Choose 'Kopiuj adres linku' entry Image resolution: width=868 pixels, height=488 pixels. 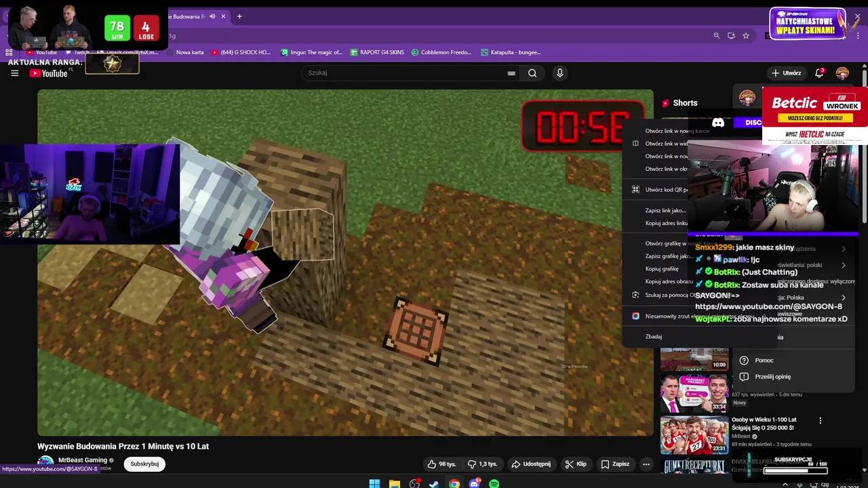click(666, 223)
